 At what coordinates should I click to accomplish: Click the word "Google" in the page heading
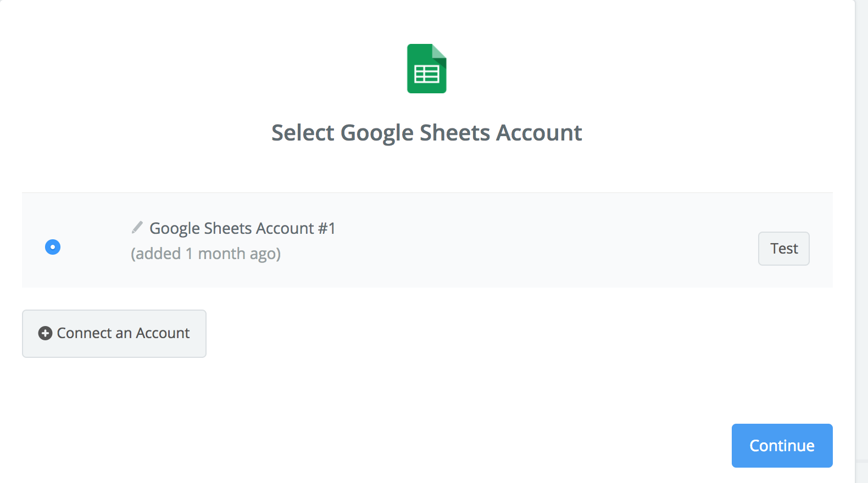coord(377,133)
